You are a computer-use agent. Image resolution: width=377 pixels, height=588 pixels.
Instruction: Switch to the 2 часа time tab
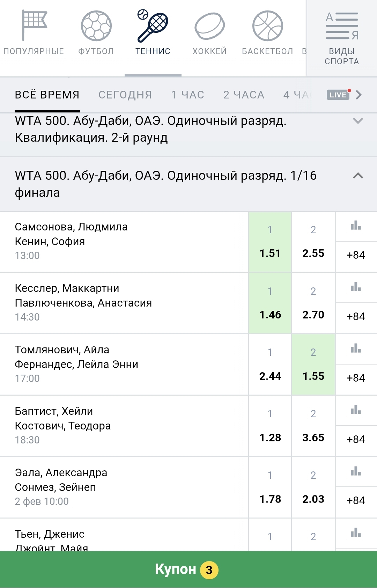[x=244, y=95]
